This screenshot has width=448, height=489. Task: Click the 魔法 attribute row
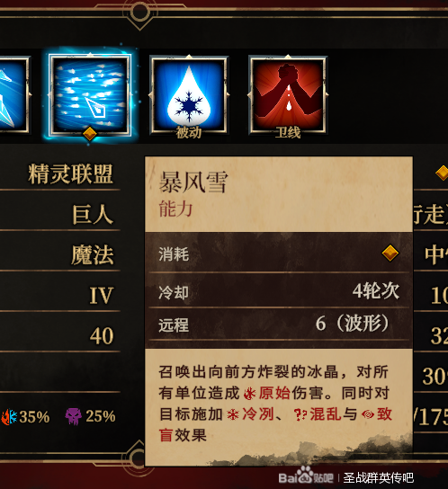tap(60, 255)
